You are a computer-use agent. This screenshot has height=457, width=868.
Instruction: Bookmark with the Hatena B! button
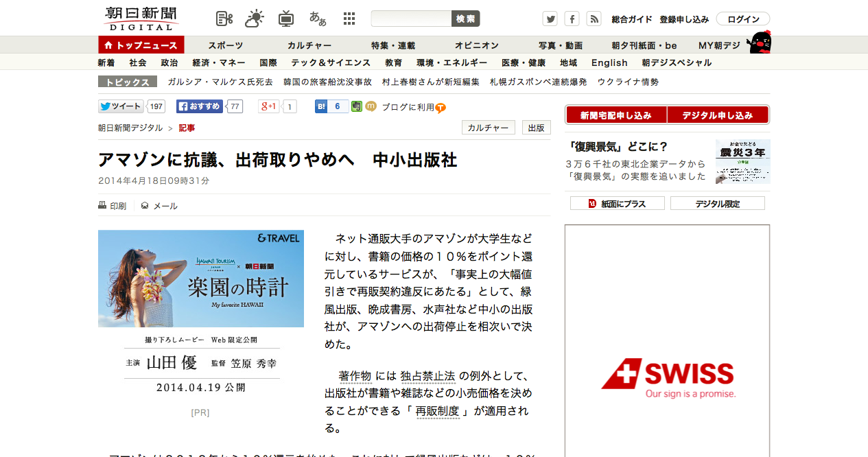point(321,106)
